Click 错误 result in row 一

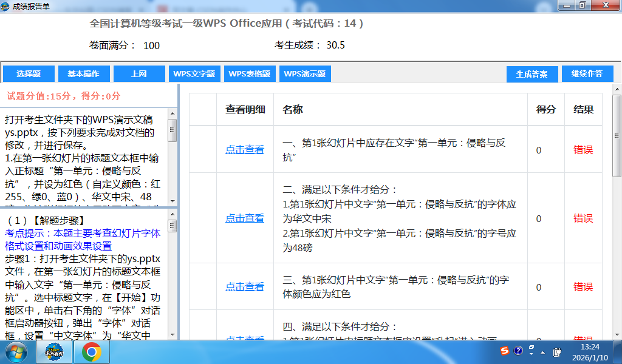583,150
